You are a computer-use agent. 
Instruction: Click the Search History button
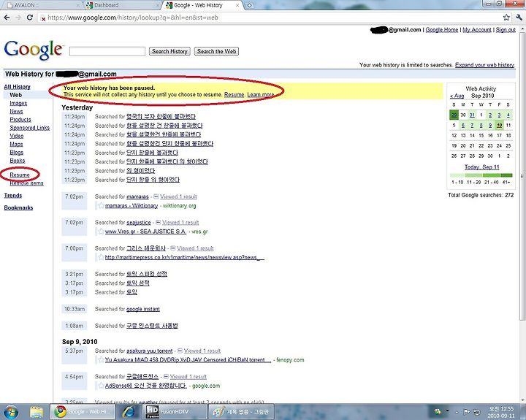click(169, 51)
